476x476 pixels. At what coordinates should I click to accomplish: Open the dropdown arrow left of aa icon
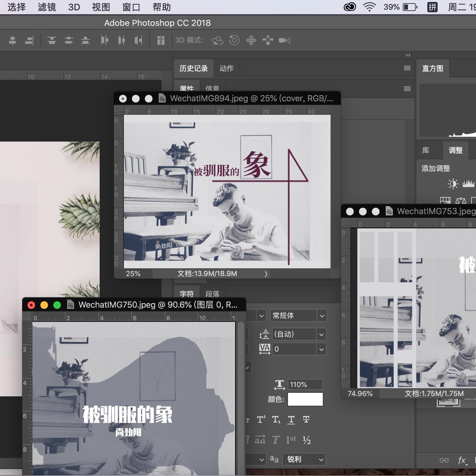(262, 459)
